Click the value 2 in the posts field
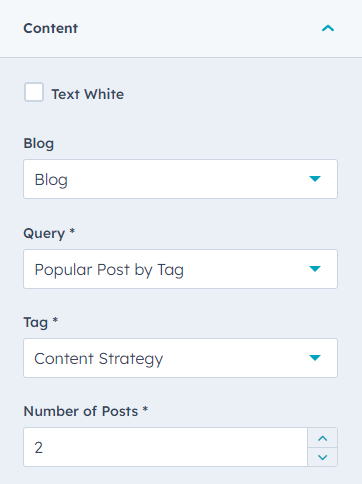This screenshot has width=362, height=484. (39, 448)
